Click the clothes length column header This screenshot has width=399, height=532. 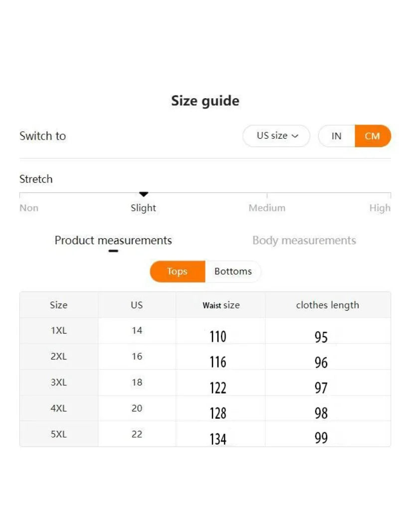(327, 305)
